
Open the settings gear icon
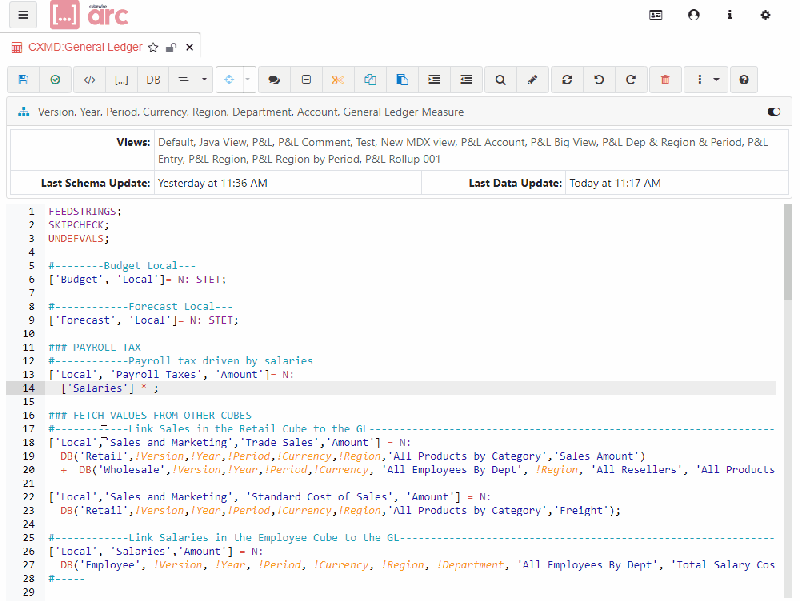pos(765,15)
